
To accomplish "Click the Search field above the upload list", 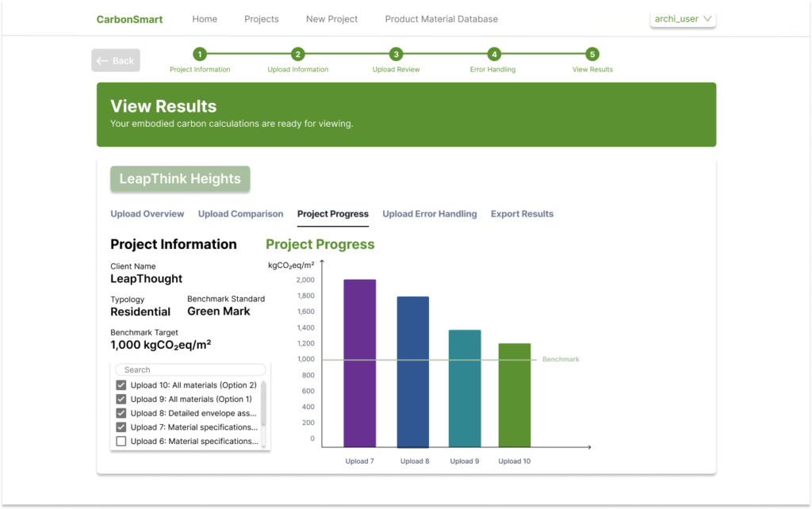I will coord(190,369).
